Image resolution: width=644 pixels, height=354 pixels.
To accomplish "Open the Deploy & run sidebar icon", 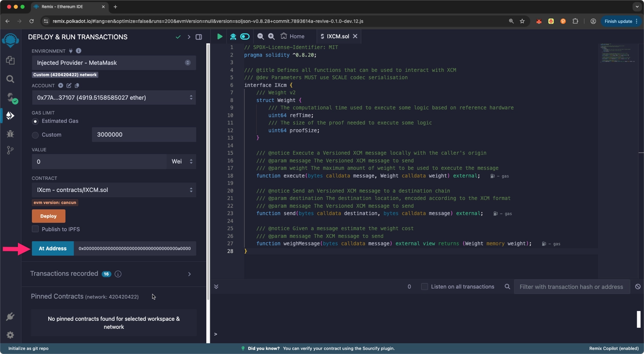I will point(10,115).
